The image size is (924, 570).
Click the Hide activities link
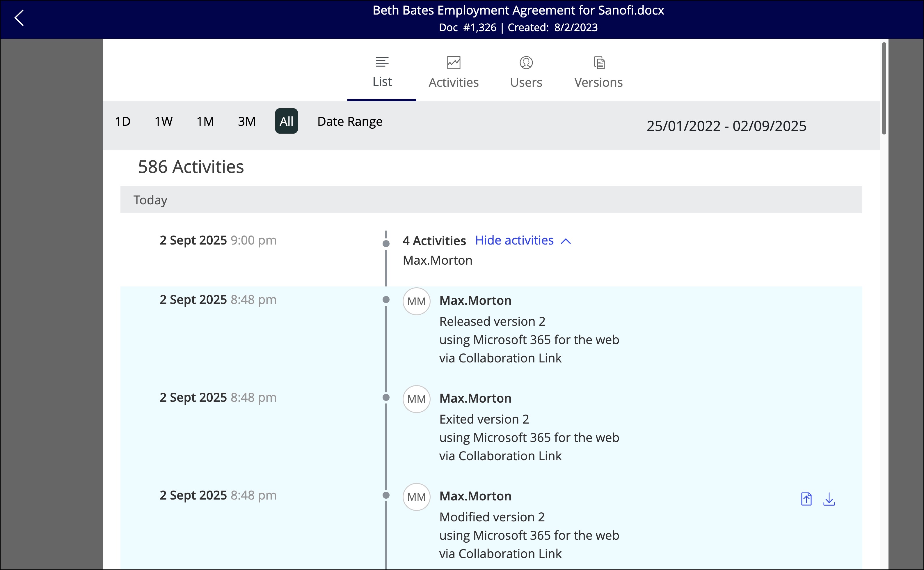click(x=514, y=240)
